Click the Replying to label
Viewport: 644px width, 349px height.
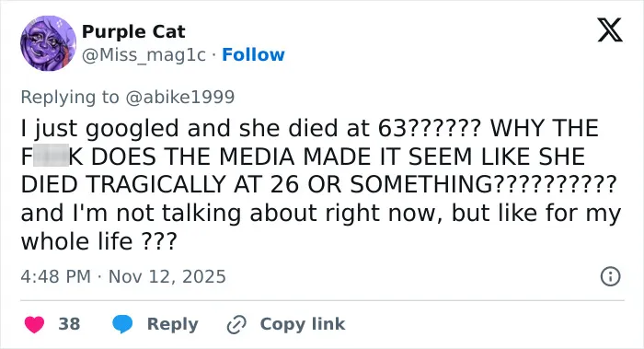click(70, 97)
